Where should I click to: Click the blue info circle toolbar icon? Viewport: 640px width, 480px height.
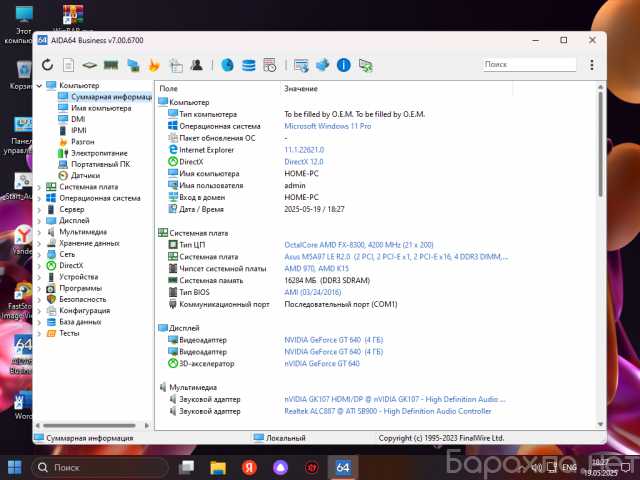click(x=344, y=65)
